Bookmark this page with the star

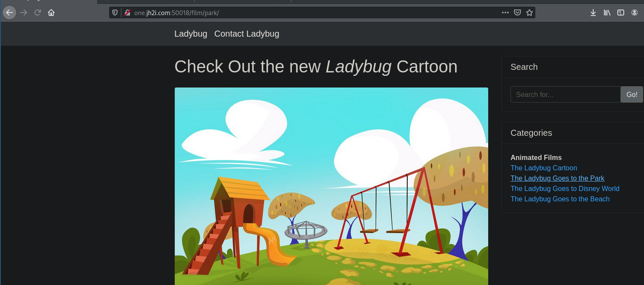(x=529, y=13)
